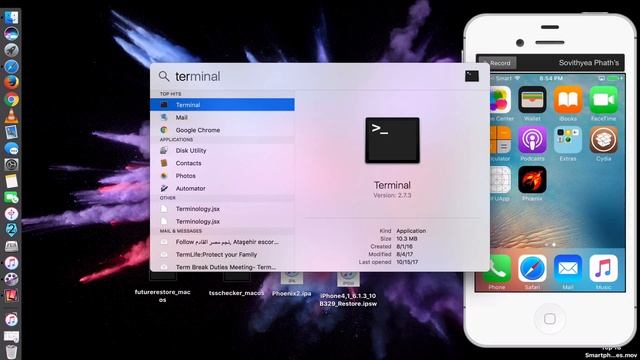Screen dimensions: 640x360
Task: Open Preview app in the Dock
Action: tap(11, 132)
